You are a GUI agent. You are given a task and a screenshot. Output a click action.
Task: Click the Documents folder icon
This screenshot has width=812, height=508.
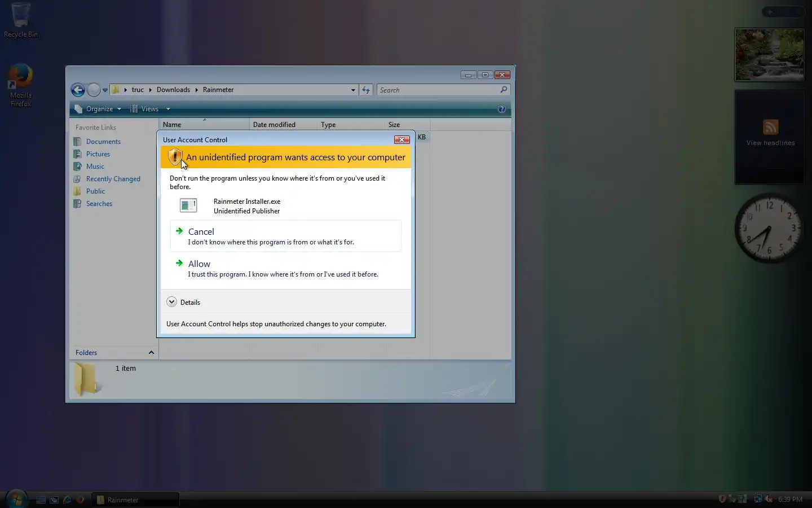pyautogui.click(x=78, y=141)
